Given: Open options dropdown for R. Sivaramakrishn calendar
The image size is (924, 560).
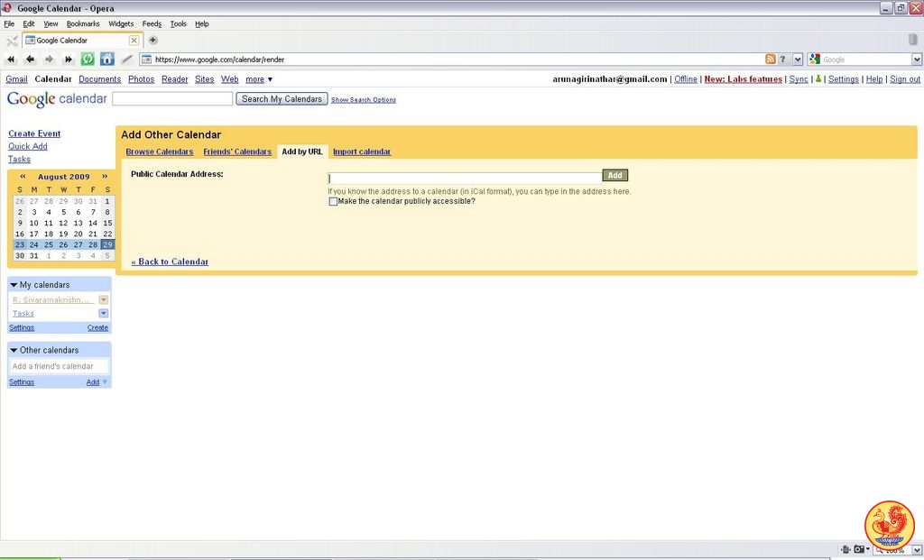Looking at the screenshot, I should 103,299.
